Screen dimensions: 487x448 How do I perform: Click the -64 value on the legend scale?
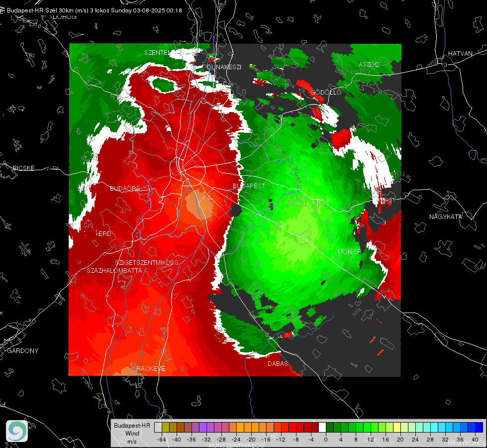[x=162, y=440]
